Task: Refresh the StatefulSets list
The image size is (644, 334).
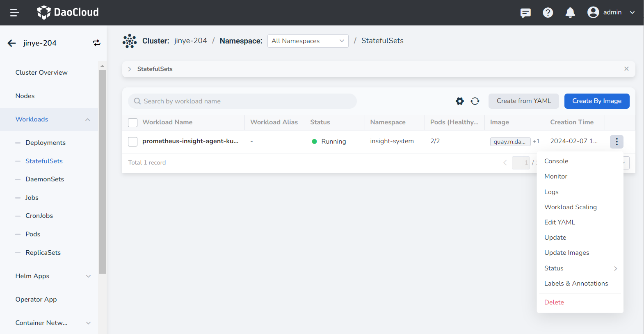Action: [475, 101]
